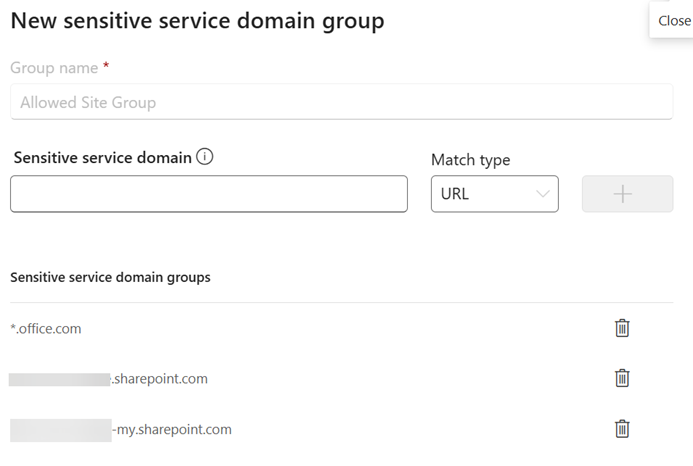Image resolution: width=693 pixels, height=466 pixels.
Task: Click redacted tenant name before -my.sharepoint.com
Action: pyautogui.click(x=60, y=430)
